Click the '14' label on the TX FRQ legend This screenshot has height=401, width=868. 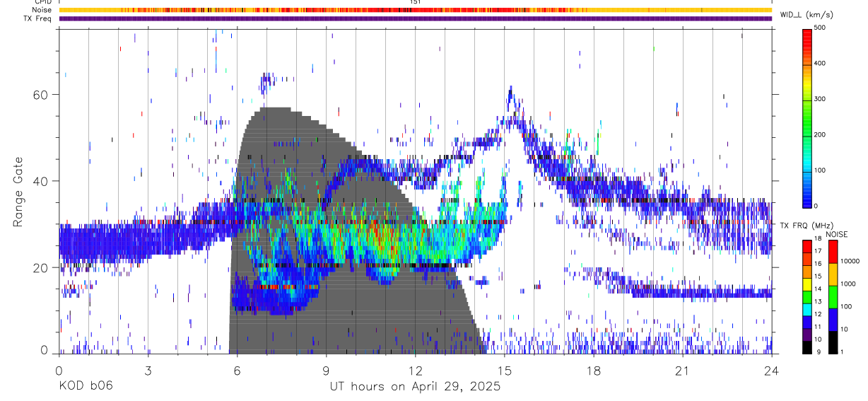tap(819, 289)
